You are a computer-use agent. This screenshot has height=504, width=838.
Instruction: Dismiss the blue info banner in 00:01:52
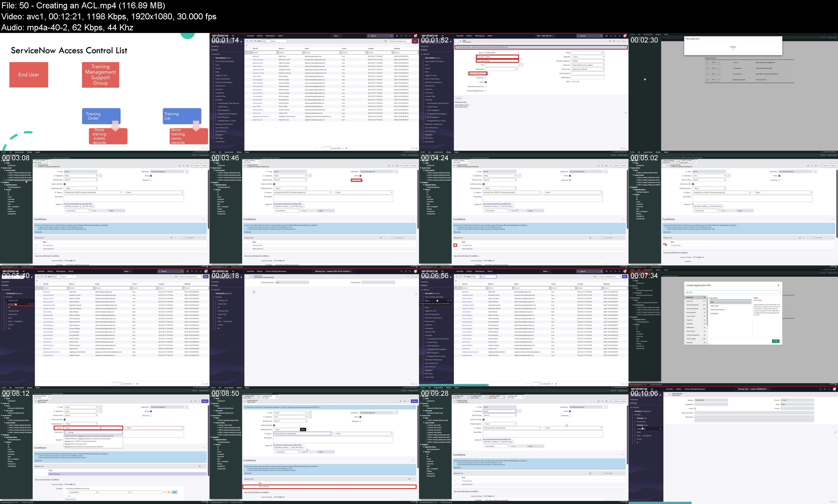[625, 47]
